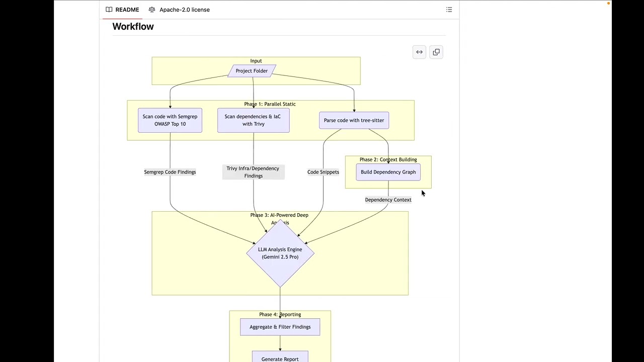Click the Scan code with Semgrep node
Viewport: 644px width, 362px height.
170,120
